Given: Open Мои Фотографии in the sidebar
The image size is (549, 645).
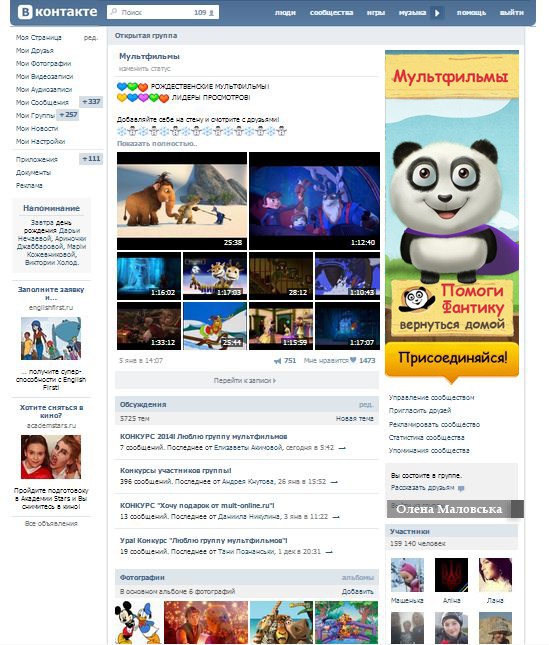Looking at the screenshot, I should click(x=43, y=63).
